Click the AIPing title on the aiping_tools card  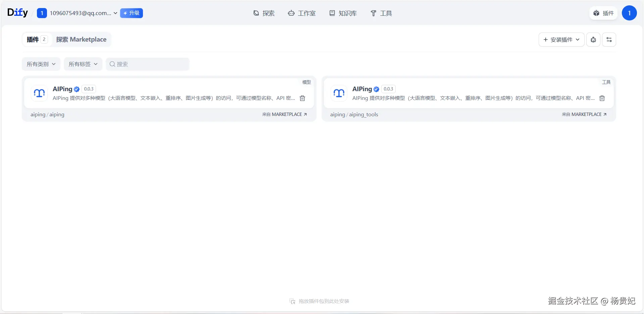pyautogui.click(x=362, y=89)
